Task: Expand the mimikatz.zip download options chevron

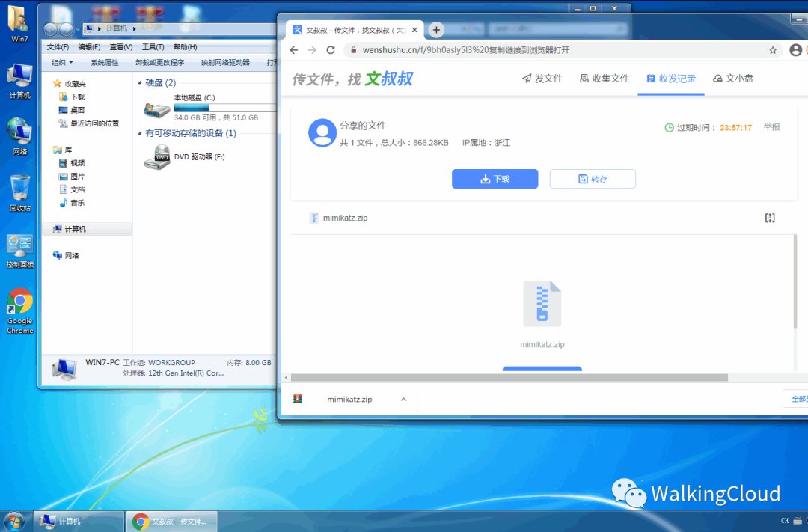Action: click(x=403, y=399)
